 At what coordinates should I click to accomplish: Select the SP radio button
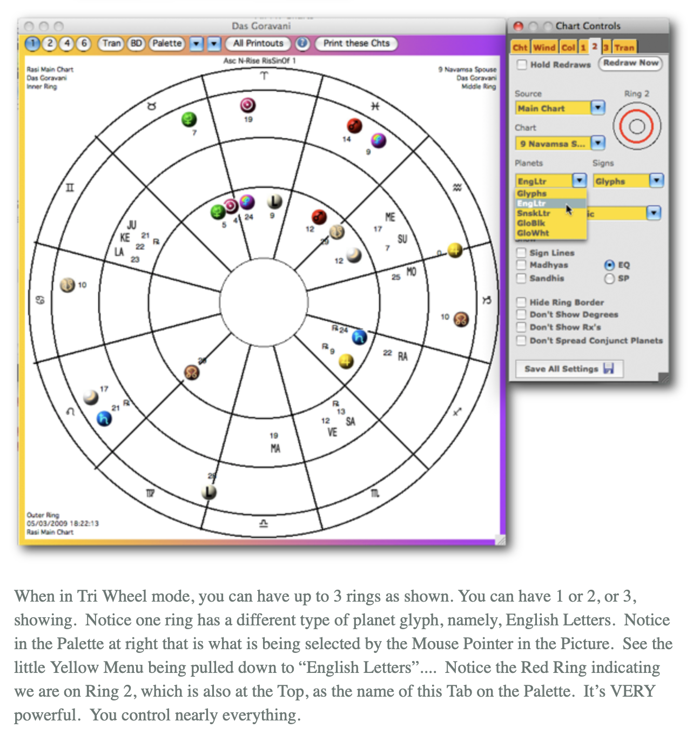point(609,279)
